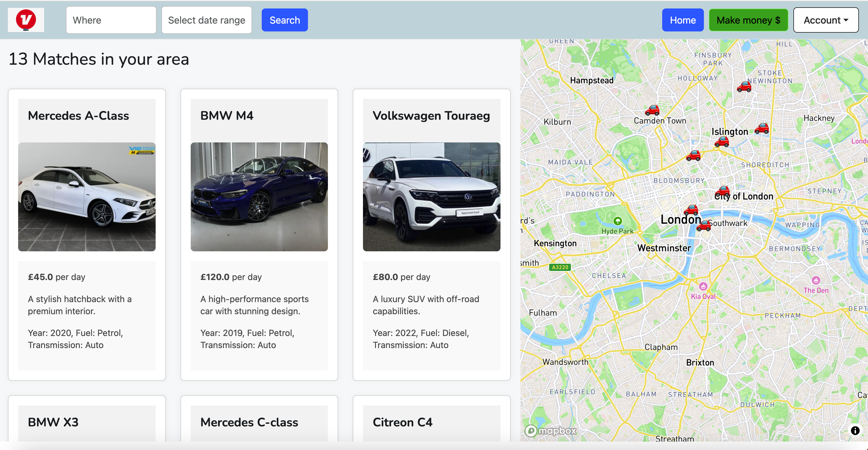
Task: Click the Brixton map label
Action: click(700, 362)
